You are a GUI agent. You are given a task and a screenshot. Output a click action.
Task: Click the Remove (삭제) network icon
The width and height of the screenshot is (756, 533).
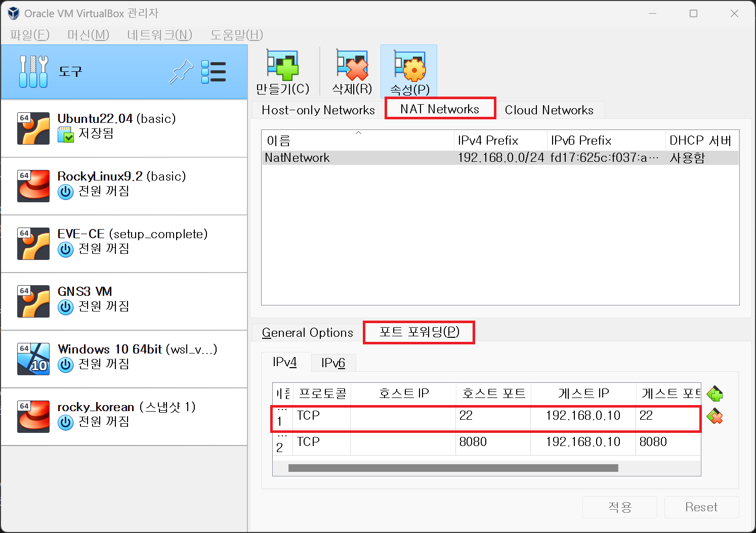point(352,65)
